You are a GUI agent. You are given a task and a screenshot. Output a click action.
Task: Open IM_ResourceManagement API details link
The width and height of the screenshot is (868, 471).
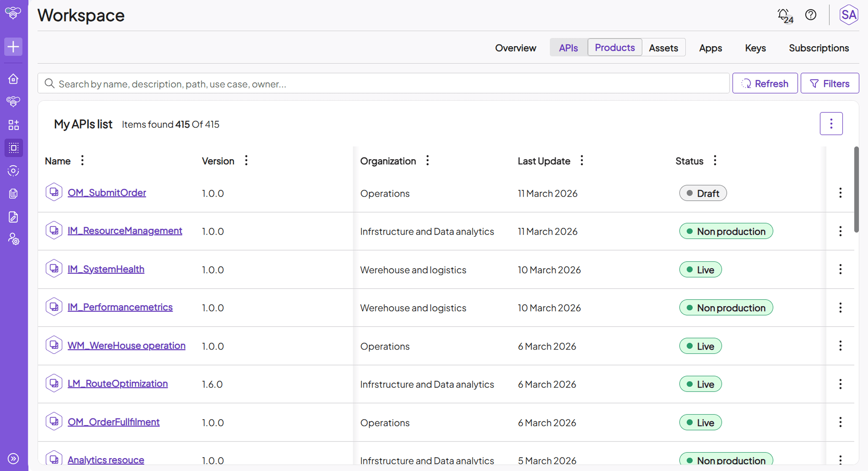[x=125, y=231]
